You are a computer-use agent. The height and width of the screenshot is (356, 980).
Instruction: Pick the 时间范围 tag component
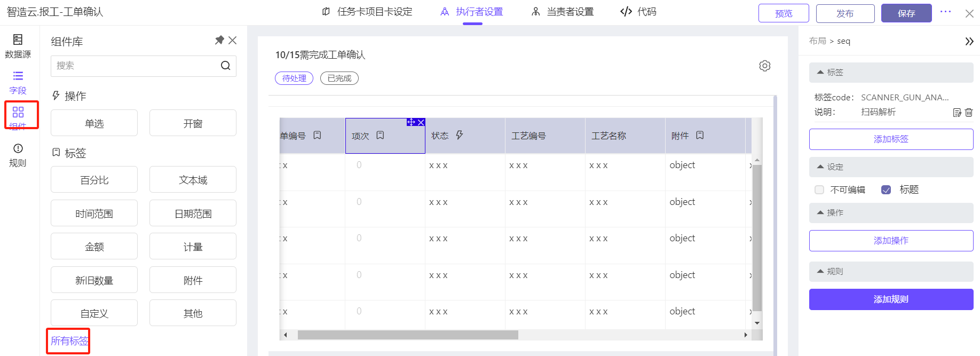pyautogui.click(x=94, y=213)
